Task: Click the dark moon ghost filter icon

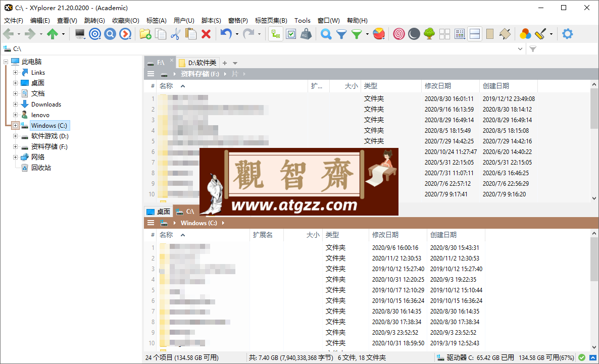Action: click(414, 34)
